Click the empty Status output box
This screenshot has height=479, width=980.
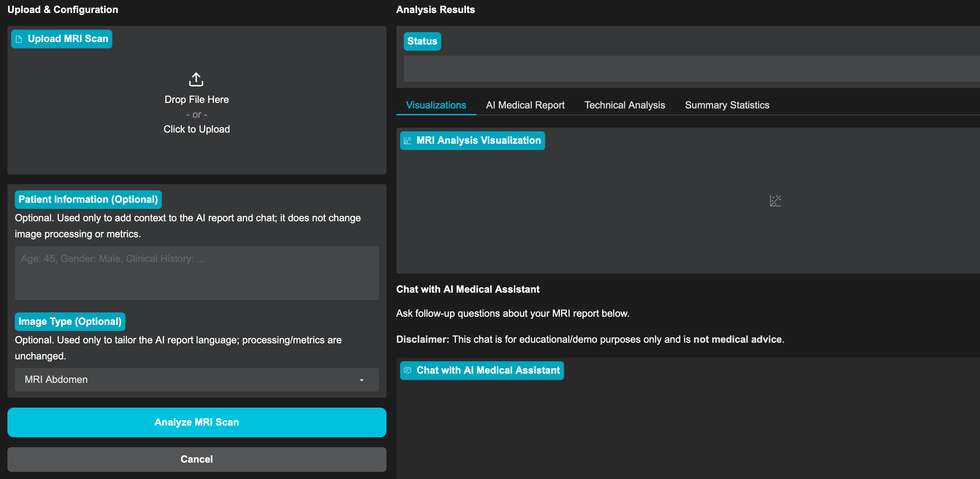[692, 69]
